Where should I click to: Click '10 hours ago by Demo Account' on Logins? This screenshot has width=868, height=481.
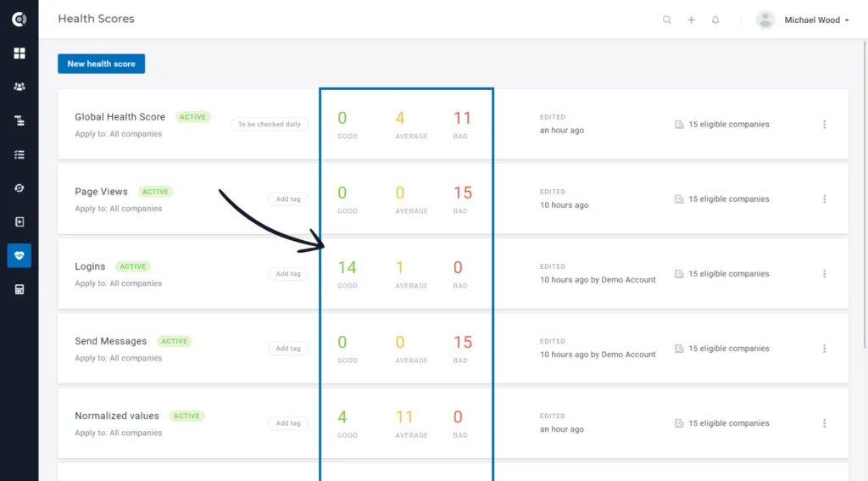pos(598,280)
